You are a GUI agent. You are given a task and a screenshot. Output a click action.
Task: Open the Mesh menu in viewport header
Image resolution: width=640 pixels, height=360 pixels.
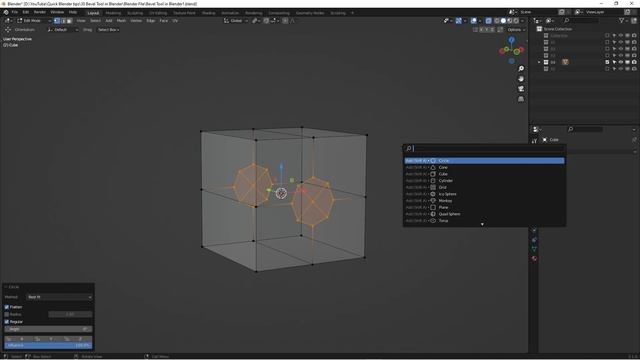click(121, 20)
